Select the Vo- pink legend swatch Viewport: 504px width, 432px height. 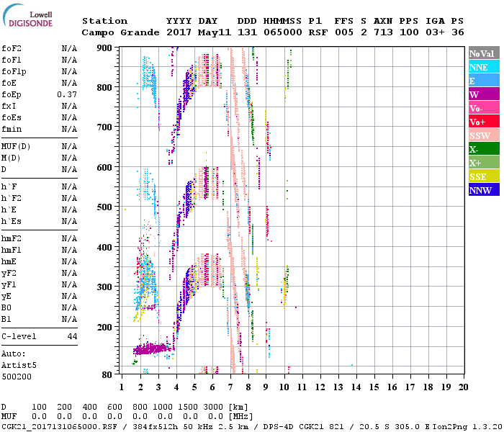point(484,108)
